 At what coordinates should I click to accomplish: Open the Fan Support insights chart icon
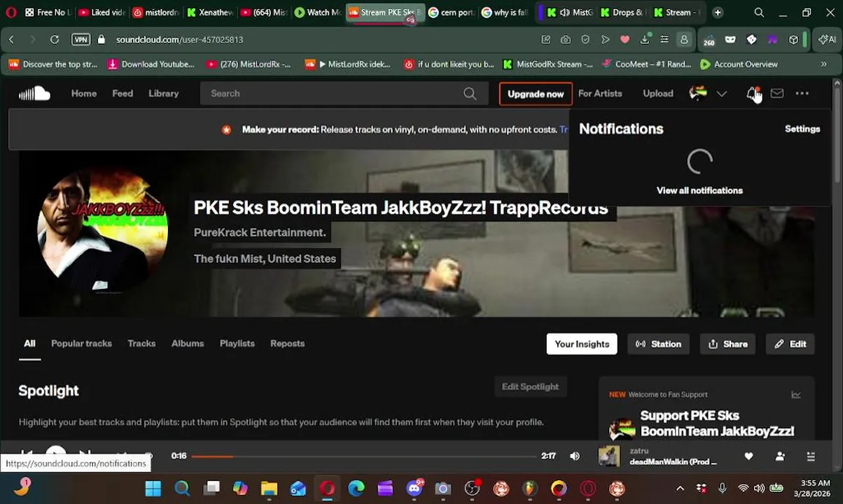796,395
